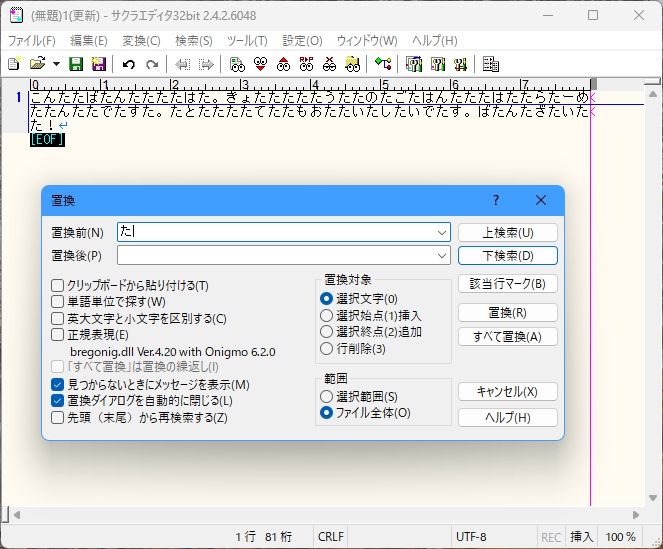Click the horizontal scrollbar left arrow
The height and width of the screenshot is (549, 663).
pyautogui.click(x=17, y=515)
